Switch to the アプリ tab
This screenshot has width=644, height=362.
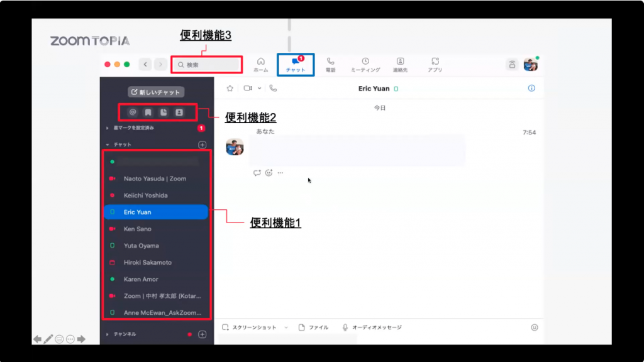point(435,65)
